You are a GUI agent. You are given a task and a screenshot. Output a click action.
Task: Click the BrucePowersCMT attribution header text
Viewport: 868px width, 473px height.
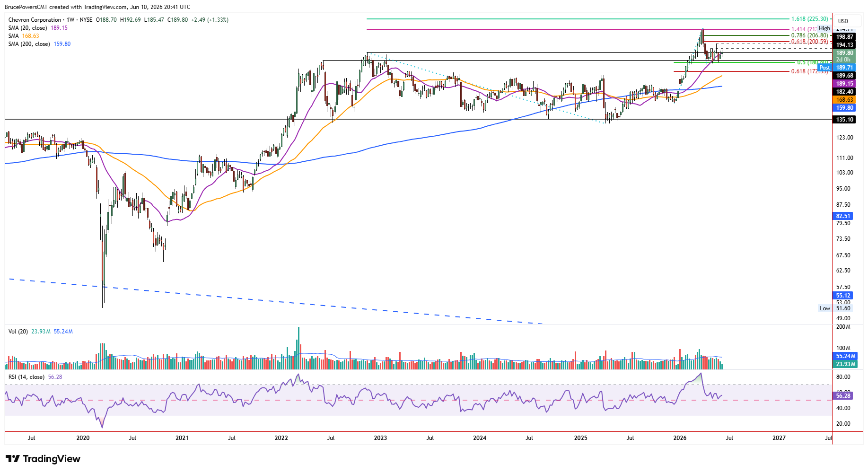tap(97, 7)
